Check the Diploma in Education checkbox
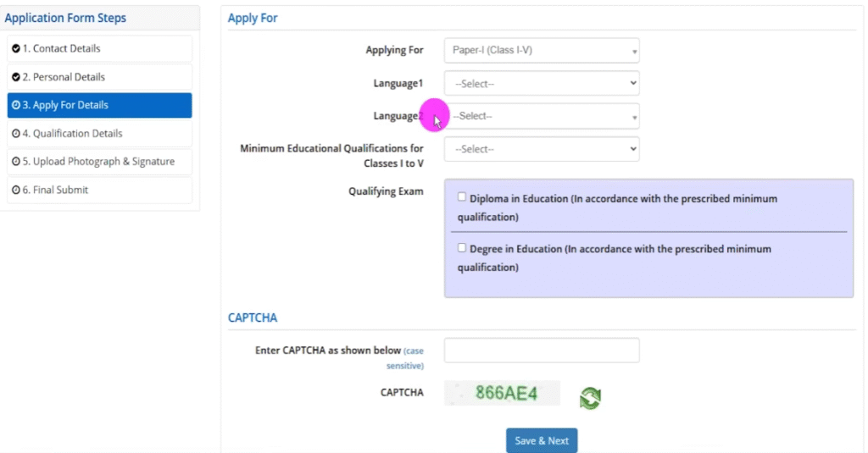The height and width of the screenshot is (453, 868). 462,197
